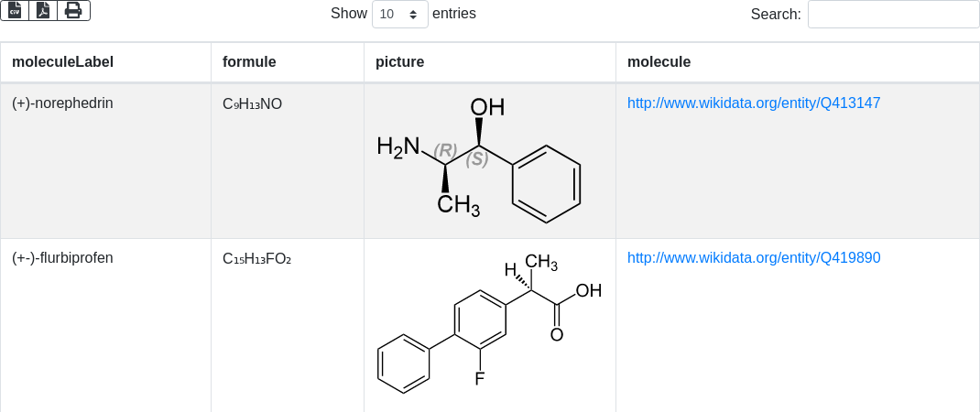Export table as PDF document
Screen dimensions: 980x412
point(43,10)
